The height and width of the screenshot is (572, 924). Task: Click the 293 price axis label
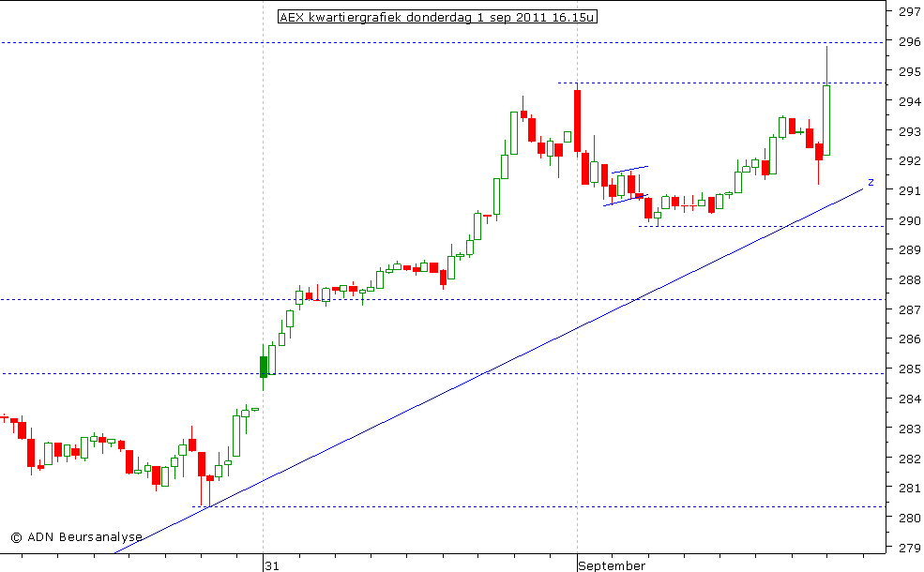click(x=909, y=130)
